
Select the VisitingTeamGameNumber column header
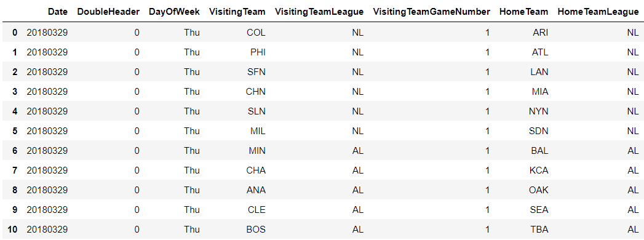431,12
